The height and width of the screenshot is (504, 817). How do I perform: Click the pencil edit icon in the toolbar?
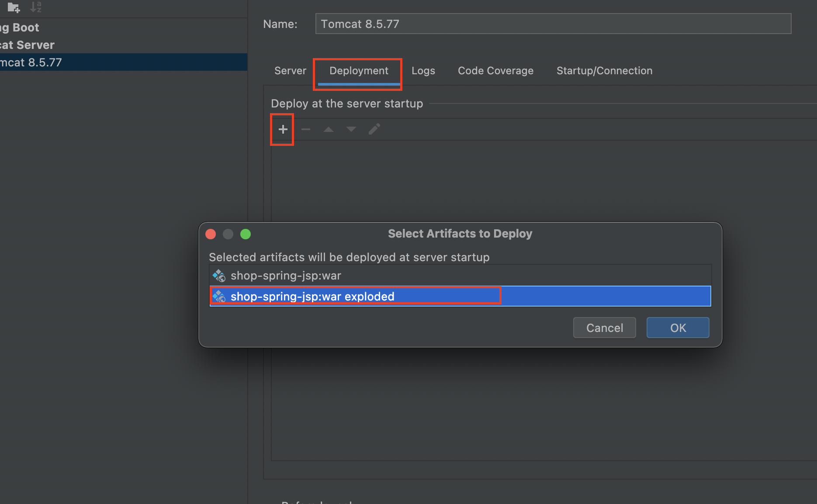pos(374,129)
